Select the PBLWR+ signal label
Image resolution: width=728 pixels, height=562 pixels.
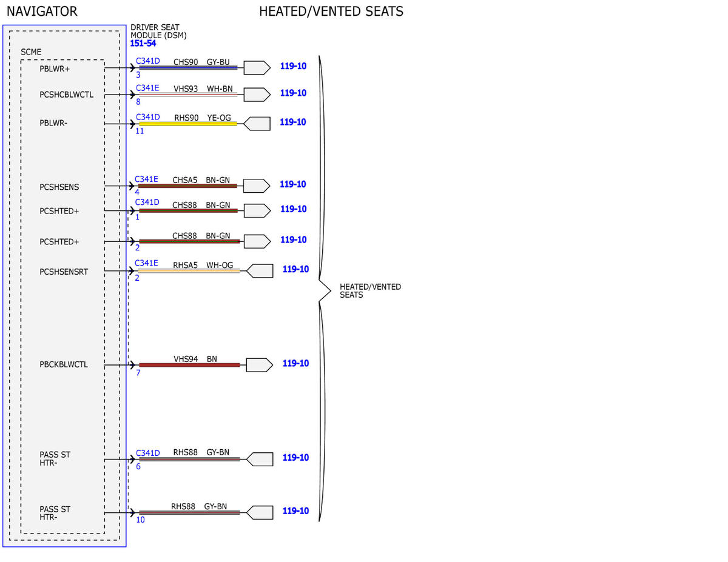coord(55,69)
